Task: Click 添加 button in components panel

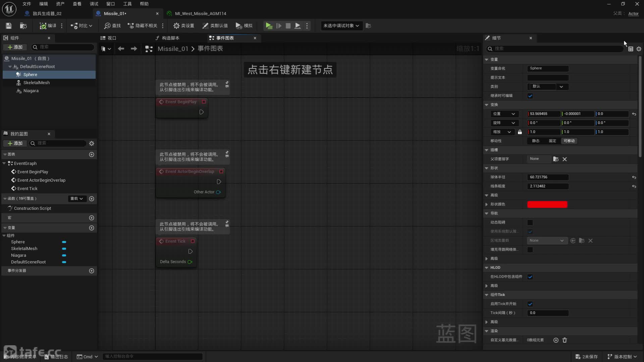Action: click(x=15, y=47)
